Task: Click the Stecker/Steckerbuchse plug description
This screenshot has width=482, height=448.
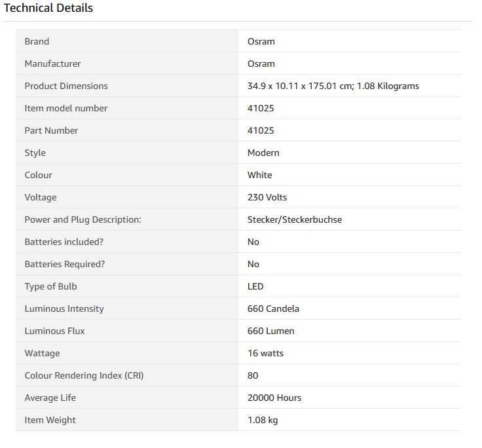Action: [x=295, y=219]
